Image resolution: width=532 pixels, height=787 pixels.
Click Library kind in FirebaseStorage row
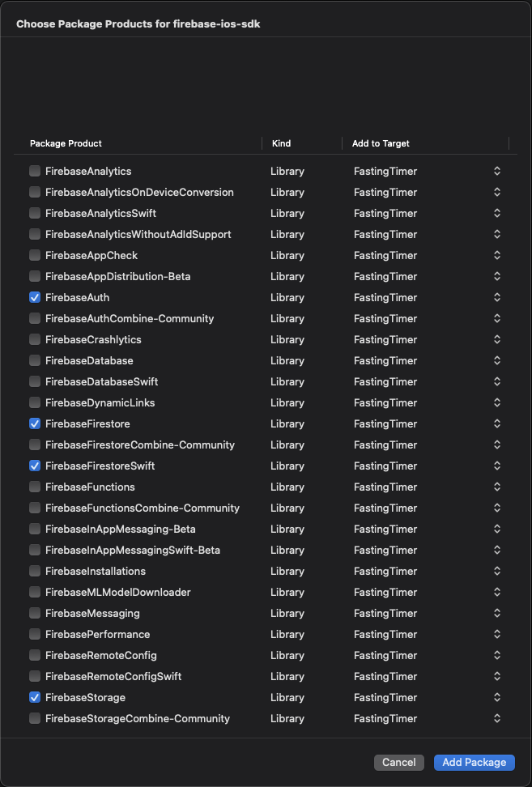coord(287,697)
